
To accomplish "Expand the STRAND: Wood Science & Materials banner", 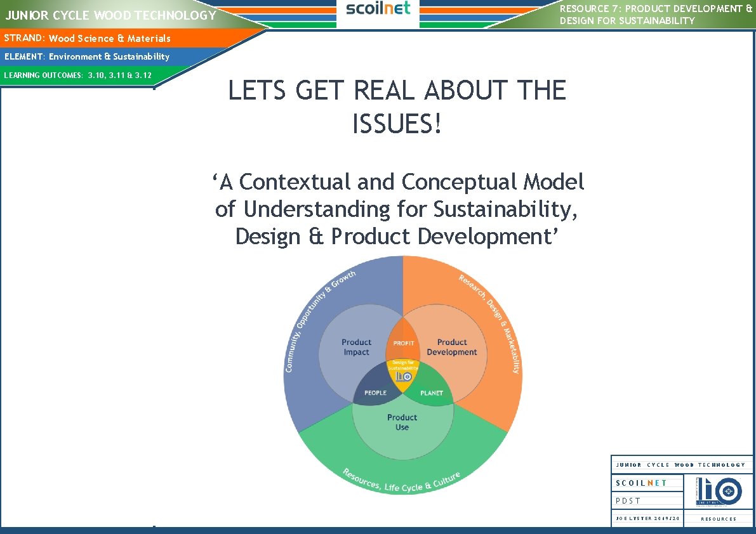I will 87,38.
